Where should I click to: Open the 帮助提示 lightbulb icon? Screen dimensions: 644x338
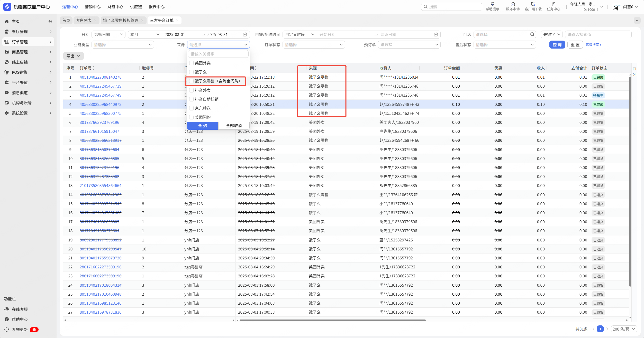point(492,4)
